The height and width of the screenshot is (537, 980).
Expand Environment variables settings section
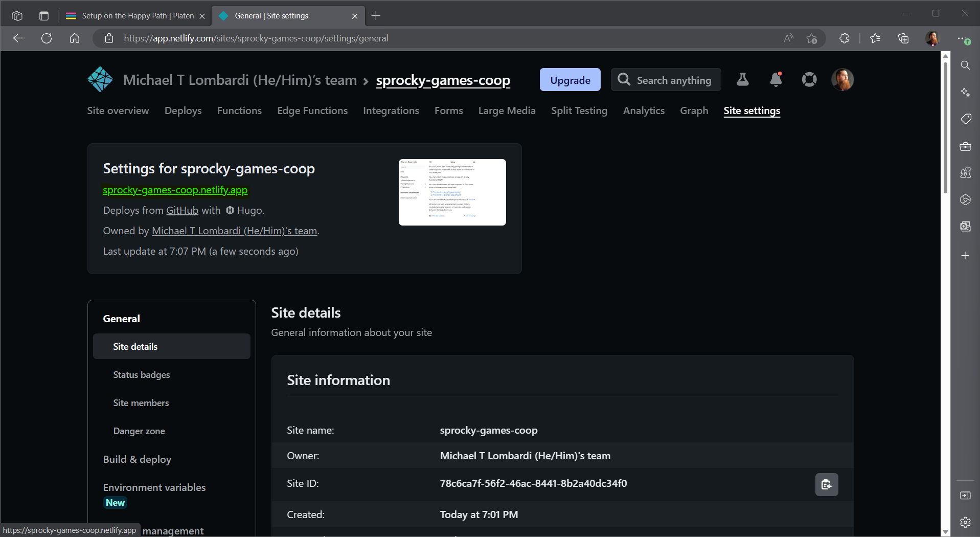pyautogui.click(x=154, y=487)
